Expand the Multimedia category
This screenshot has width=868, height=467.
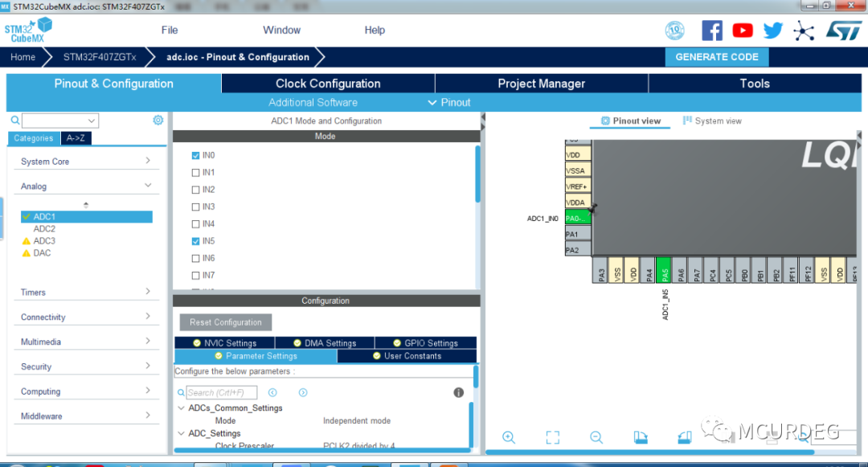click(86, 342)
